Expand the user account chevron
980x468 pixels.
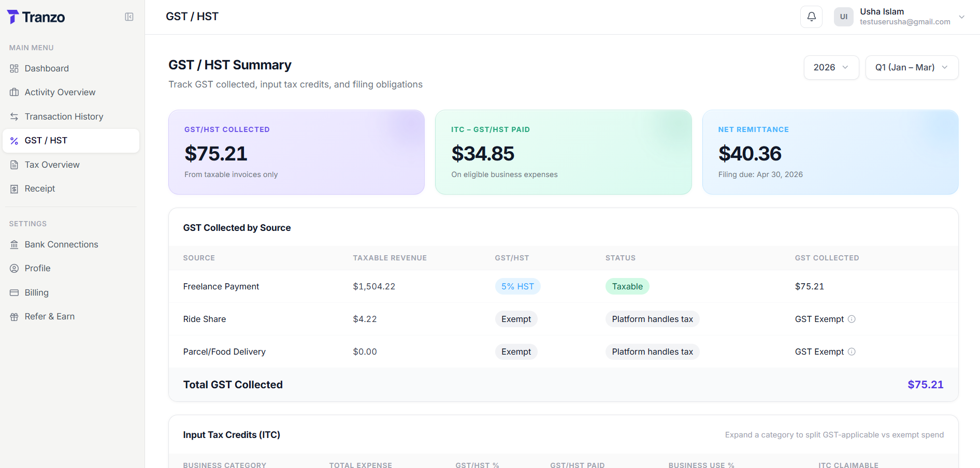962,17
